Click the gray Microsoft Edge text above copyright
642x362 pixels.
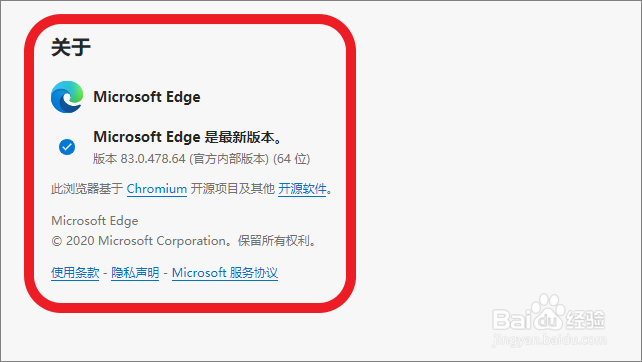coord(95,221)
